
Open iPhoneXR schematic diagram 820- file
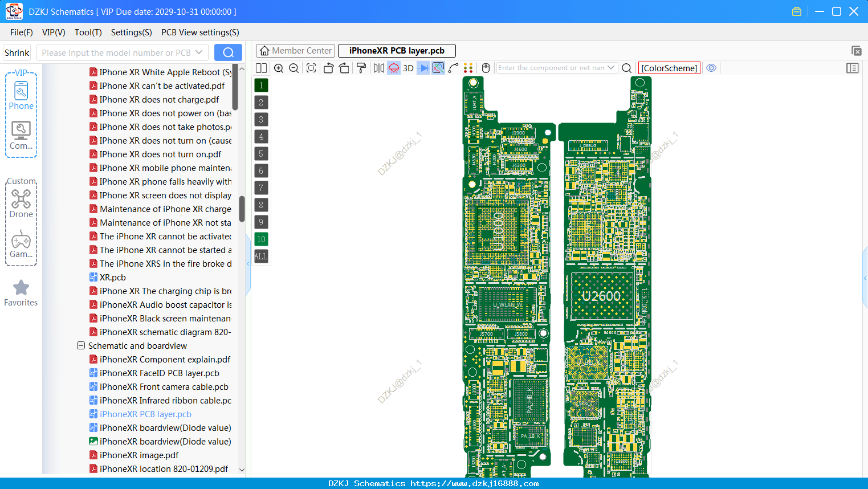(x=160, y=332)
